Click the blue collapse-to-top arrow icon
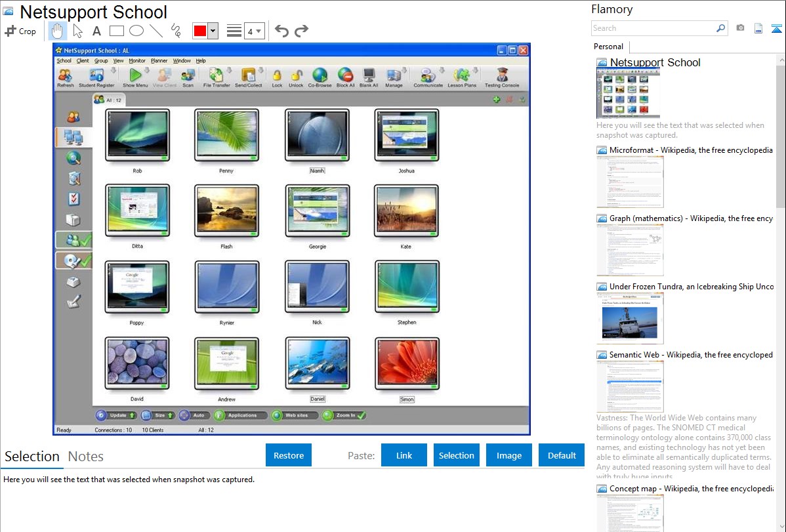This screenshot has width=786, height=532. [x=776, y=28]
